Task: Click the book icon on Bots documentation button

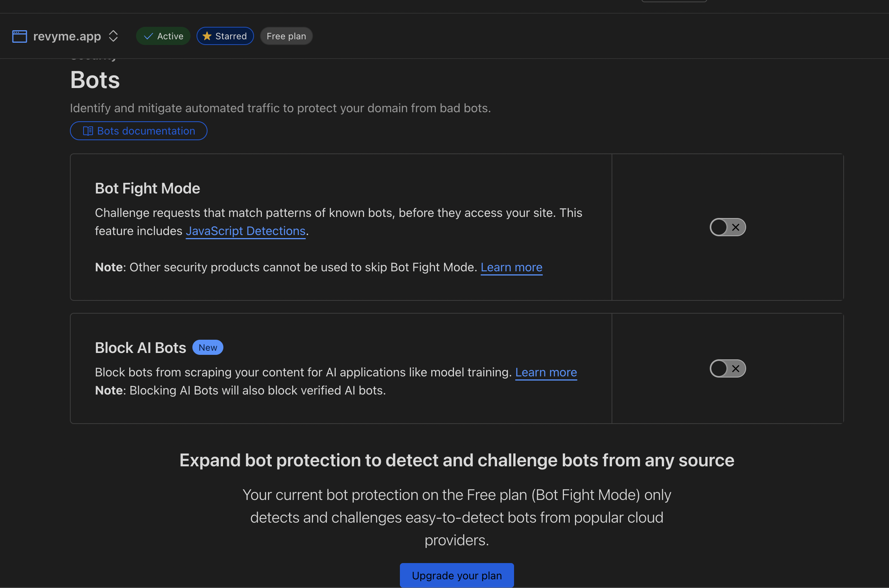Action: click(x=88, y=131)
